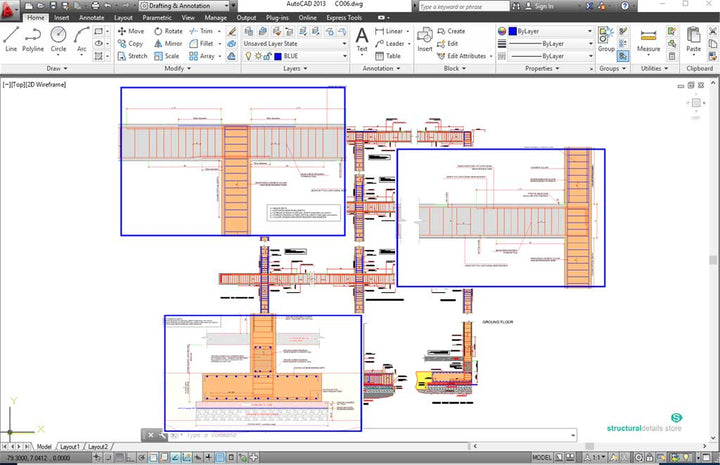Activate the Fillet command

point(201,44)
